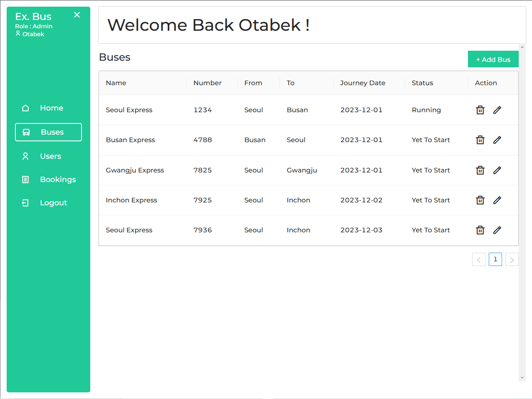Go to the next page arrow
Image resolution: width=532 pixels, height=399 pixels.
tap(512, 260)
